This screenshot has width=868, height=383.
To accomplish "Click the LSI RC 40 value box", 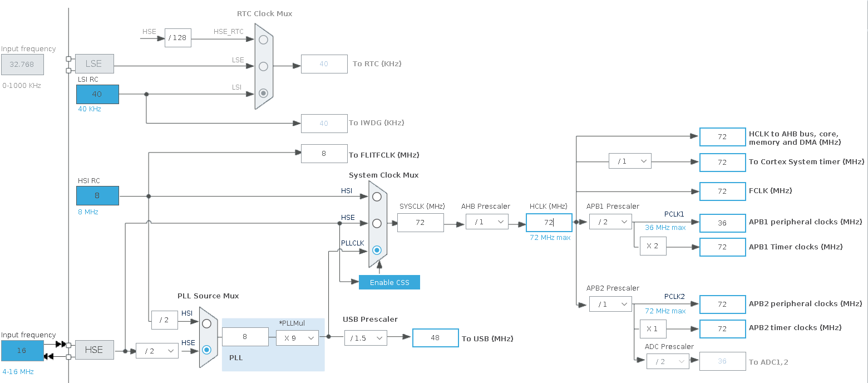I will [x=97, y=94].
